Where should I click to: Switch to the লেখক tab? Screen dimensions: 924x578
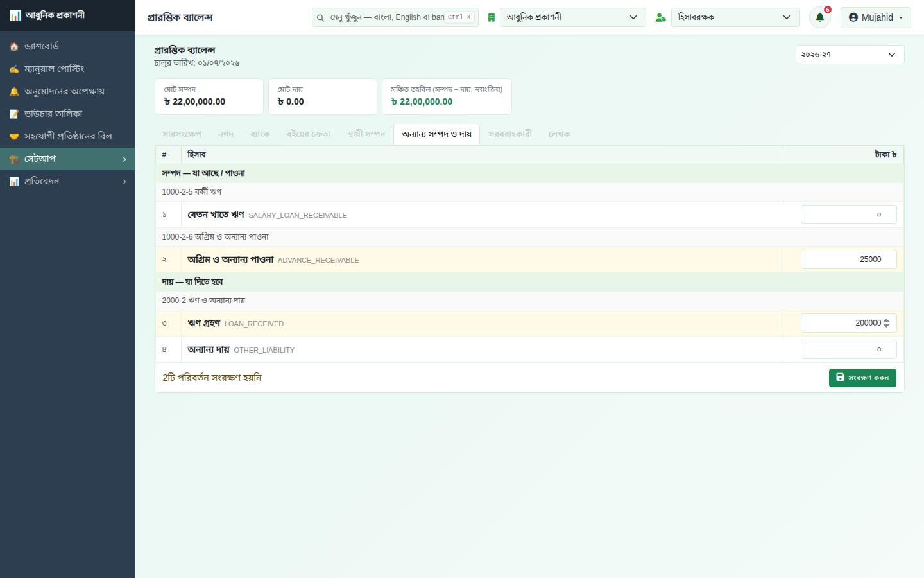pyautogui.click(x=560, y=134)
